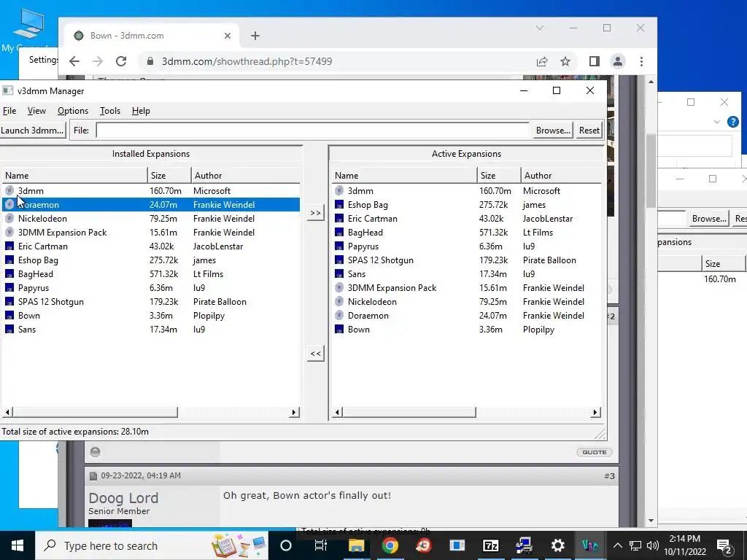Reload the 3dmm.com page in Chrome

(x=121, y=61)
